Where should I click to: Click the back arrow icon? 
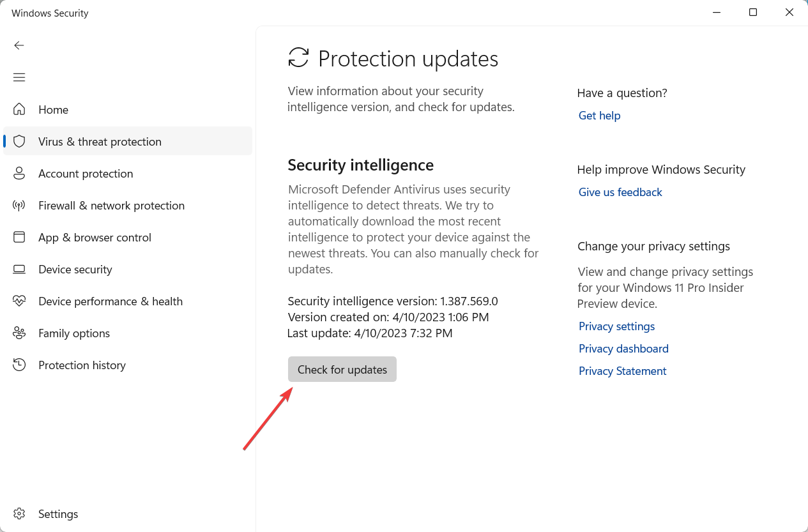click(19, 45)
